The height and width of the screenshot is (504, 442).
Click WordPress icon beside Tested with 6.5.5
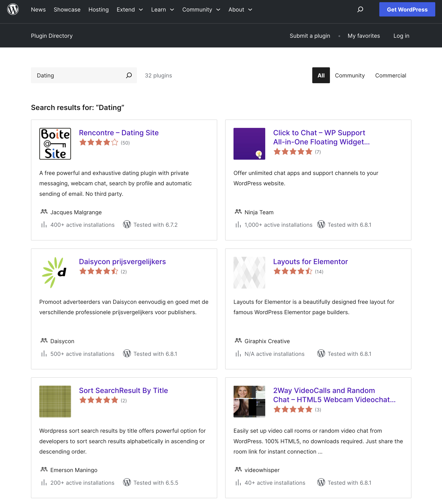click(127, 482)
